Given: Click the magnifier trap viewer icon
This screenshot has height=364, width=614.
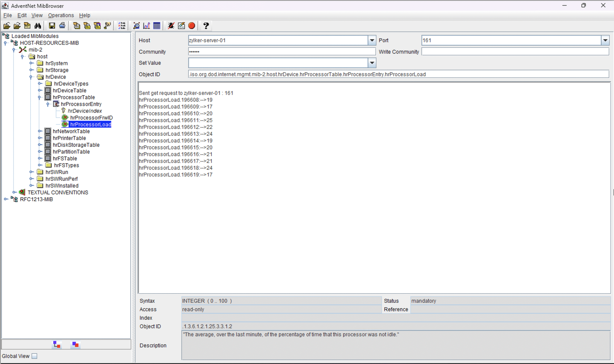Looking at the screenshot, I should [x=136, y=26].
